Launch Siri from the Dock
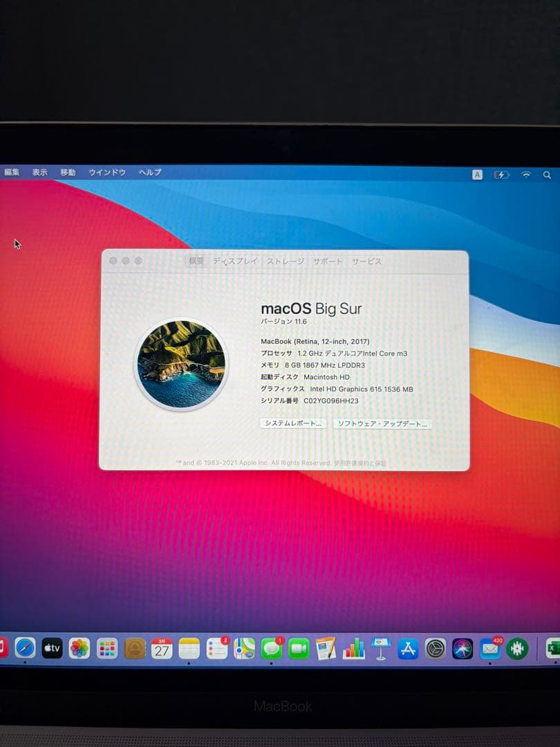The height and width of the screenshot is (747, 560). [463, 649]
